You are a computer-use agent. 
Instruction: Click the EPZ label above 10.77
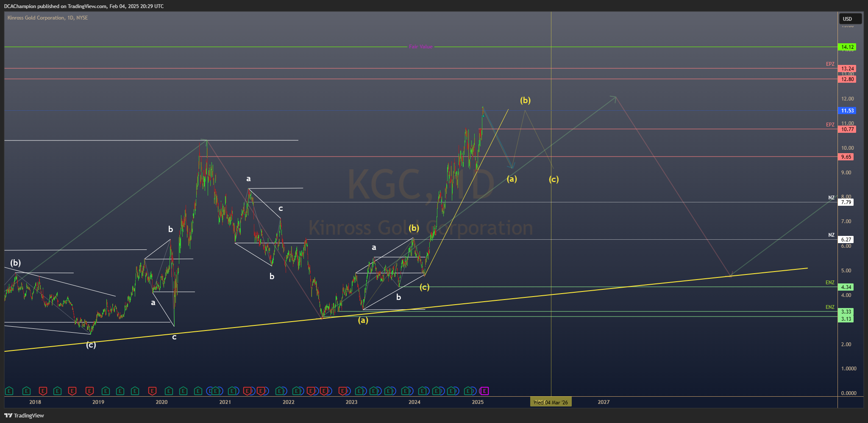(x=830, y=125)
